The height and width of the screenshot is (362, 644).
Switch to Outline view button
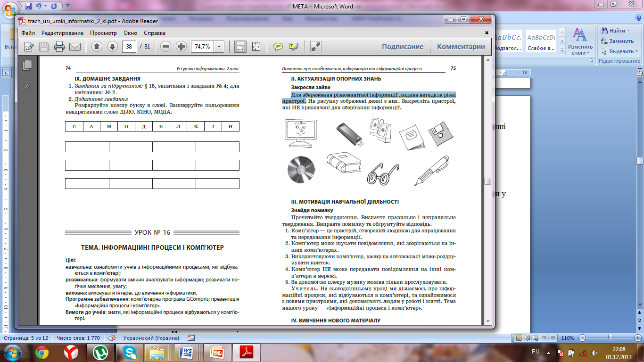(545, 338)
